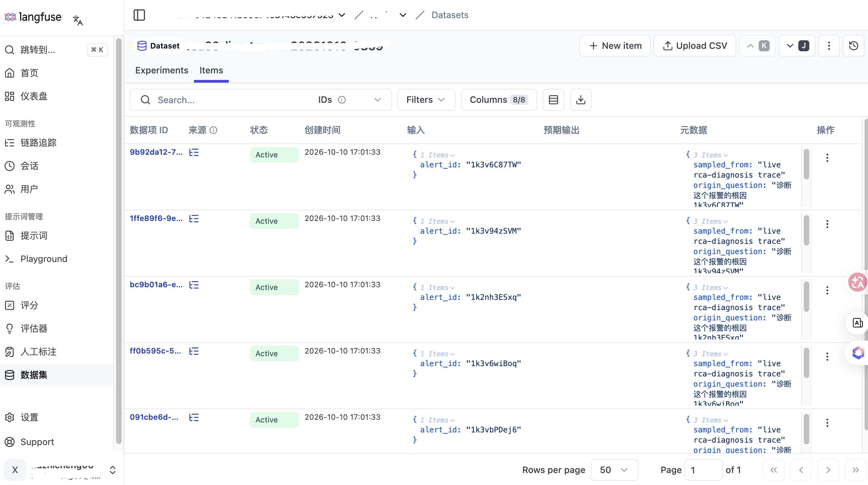Image resolution: width=868 pixels, height=485 pixels.
Task: Open actions menu for row bc9b01a6
Action: [x=827, y=290]
